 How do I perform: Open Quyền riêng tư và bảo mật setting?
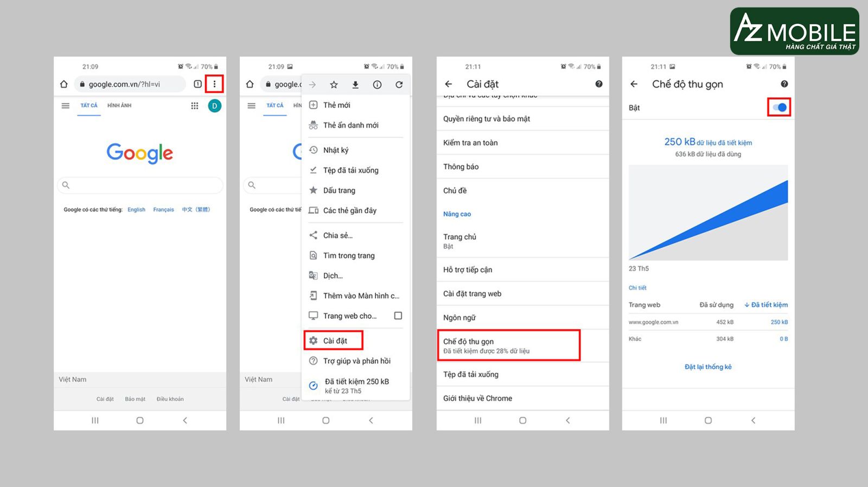[x=522, y=119]
